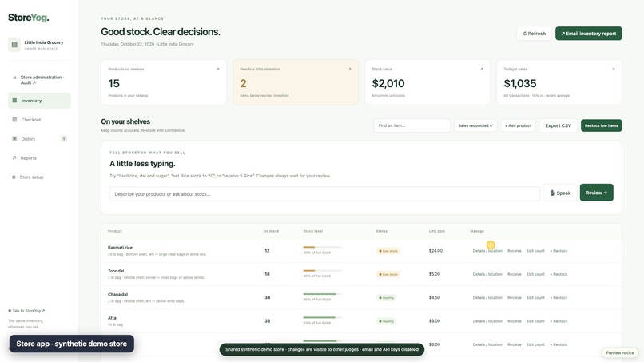Open Details / location for Toor dal
This screenshot has height=362, width=644.
coord(487,274)
